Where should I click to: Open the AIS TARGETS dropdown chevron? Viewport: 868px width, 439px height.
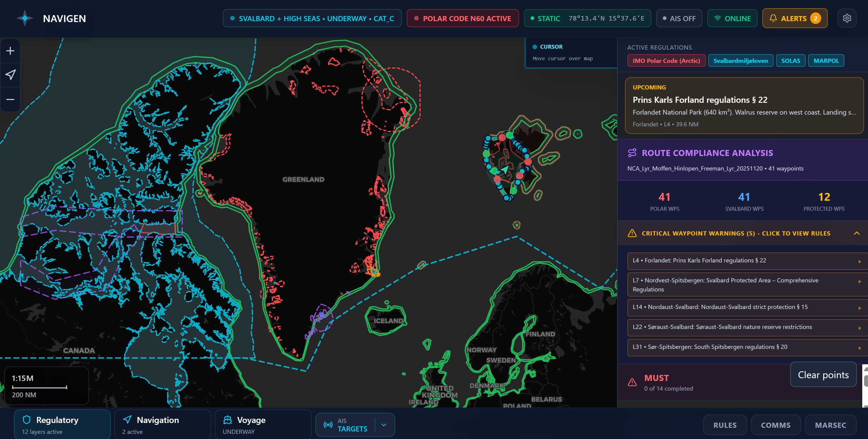click(x=383, y=424)
